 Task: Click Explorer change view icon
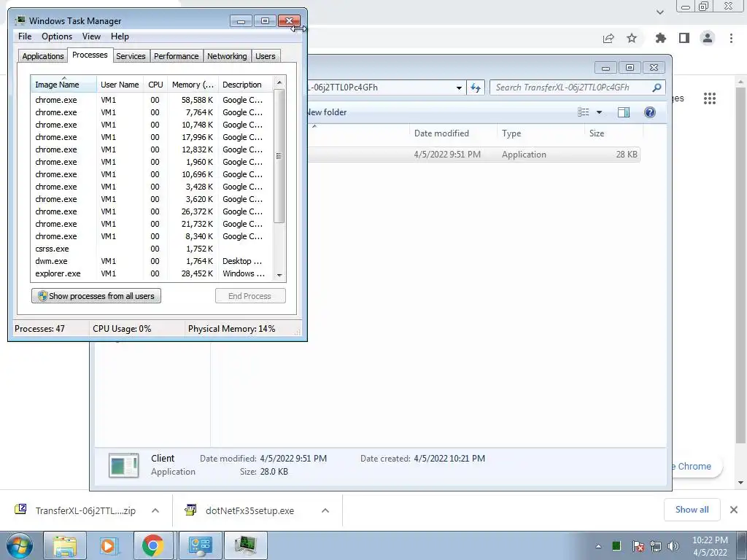(x=584, y=112)
